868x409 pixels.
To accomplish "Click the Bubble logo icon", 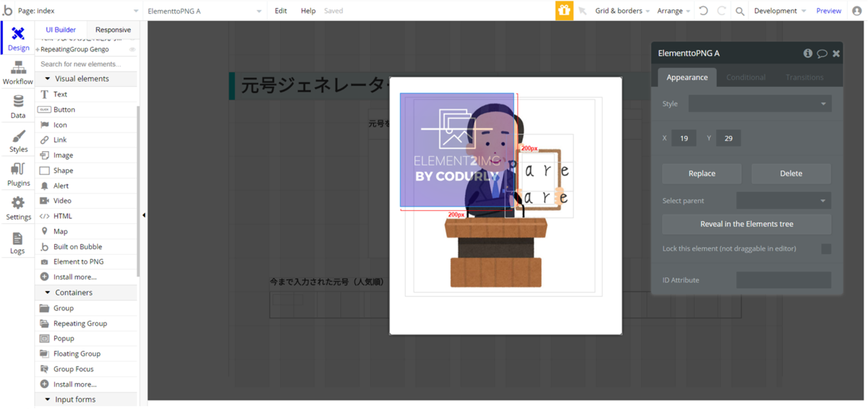I will pyautogui.click(x=8, y=11).
